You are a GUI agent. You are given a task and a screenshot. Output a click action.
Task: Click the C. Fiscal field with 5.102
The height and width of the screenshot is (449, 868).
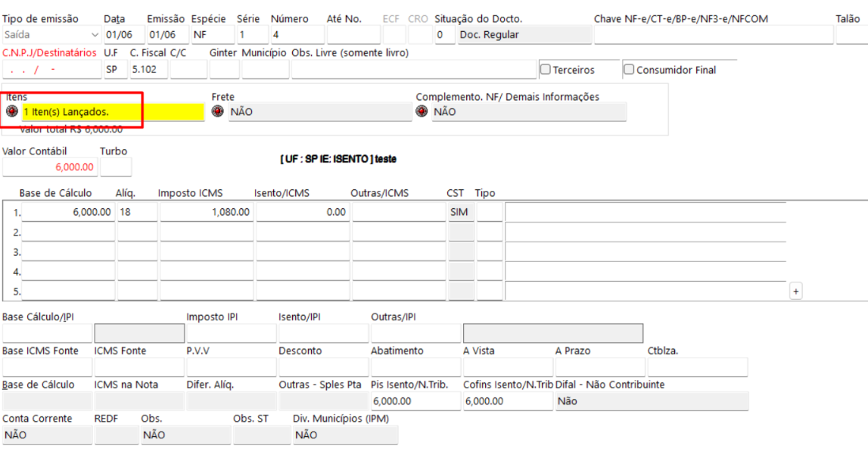point(148,70)
